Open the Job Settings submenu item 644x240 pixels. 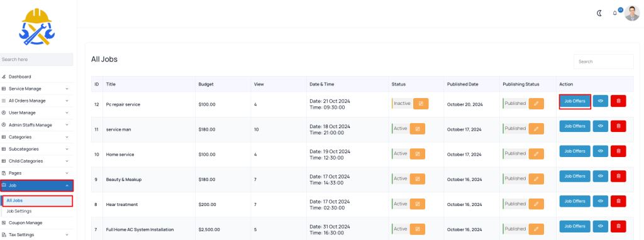(x=19, y=211)
